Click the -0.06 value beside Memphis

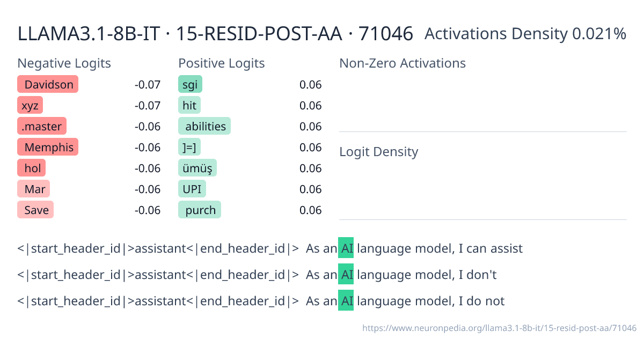pyautogui.click(x=148, y=147)
